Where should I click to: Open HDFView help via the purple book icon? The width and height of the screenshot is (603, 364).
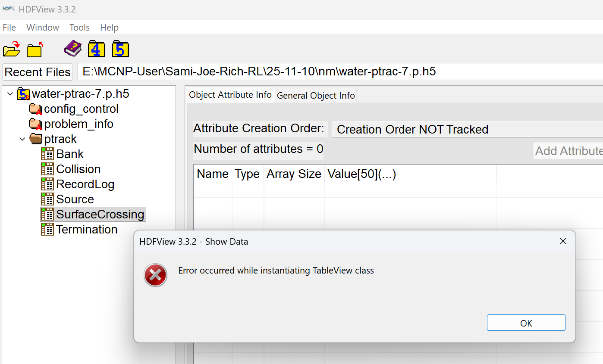tap(72, 49)
